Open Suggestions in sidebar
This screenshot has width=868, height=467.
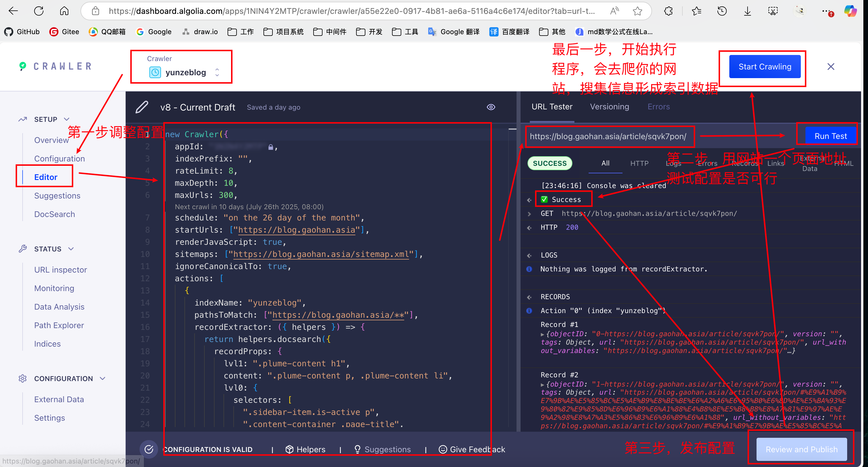point(57,196)
